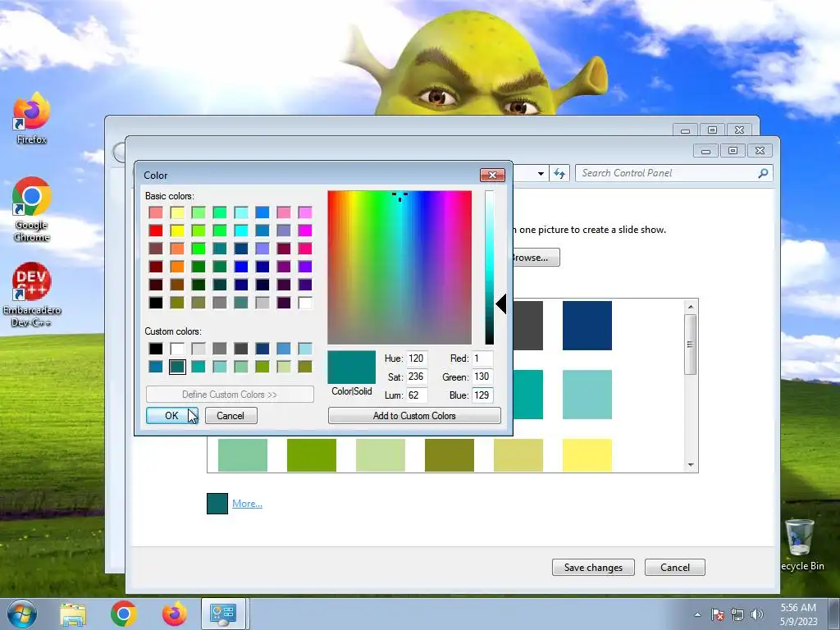Image resolution: width=840 pixels, height=630 pixels.
Task: Select the magenta basic color swatch
Action: pyautogui.click(x=305, y=231)
